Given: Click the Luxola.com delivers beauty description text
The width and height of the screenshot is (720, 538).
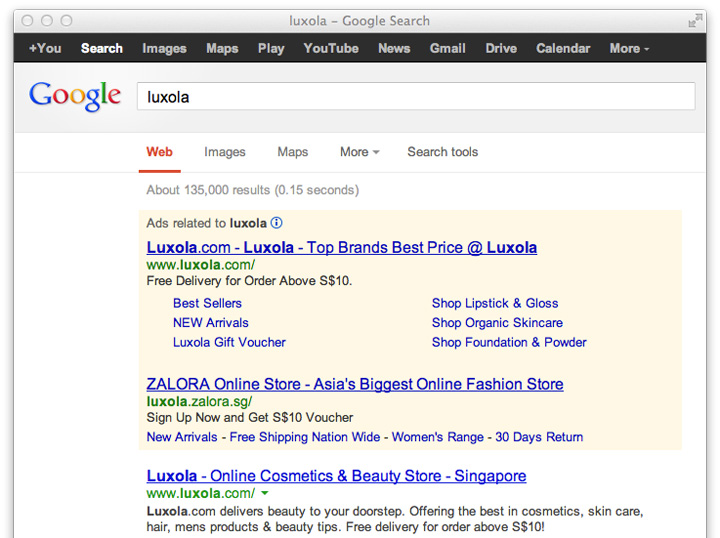Looking at the screenshot, I should pyautogui.click(x=395, y=519).
